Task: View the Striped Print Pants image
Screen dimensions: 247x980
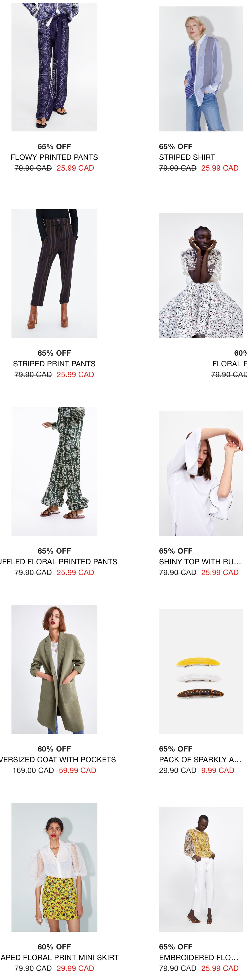Action: (54, 273)
